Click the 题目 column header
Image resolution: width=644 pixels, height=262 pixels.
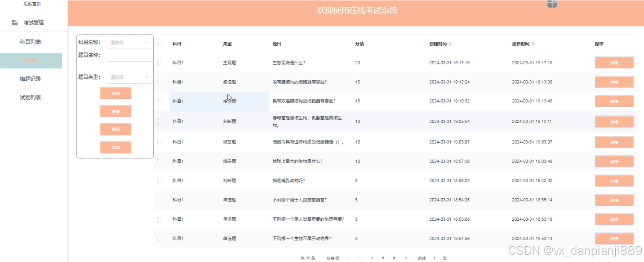(x=277, y=44)
